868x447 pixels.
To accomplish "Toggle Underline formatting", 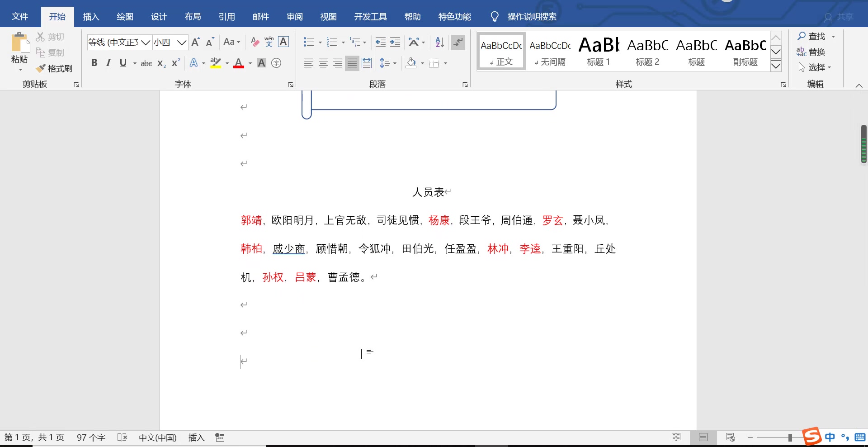I will click(123, 63).
